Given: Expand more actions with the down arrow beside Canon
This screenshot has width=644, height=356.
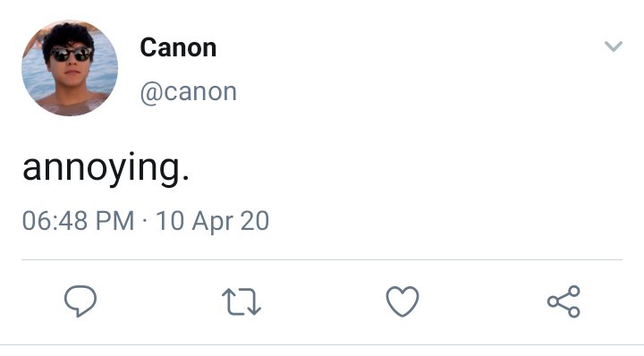Looking at the screenshot, I should tap(614, 46).
